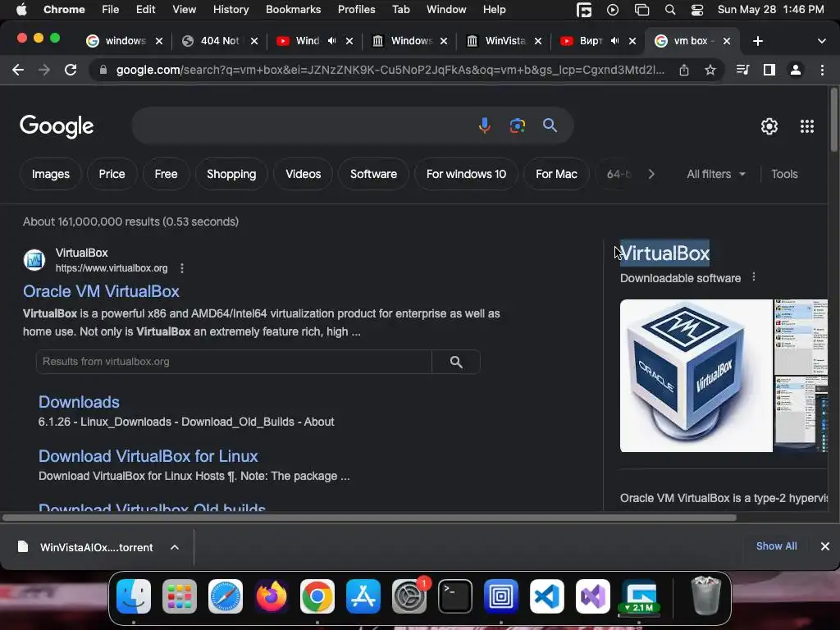Open the Google apps grid
The image size is (840, 630).
tap(807, 126)
